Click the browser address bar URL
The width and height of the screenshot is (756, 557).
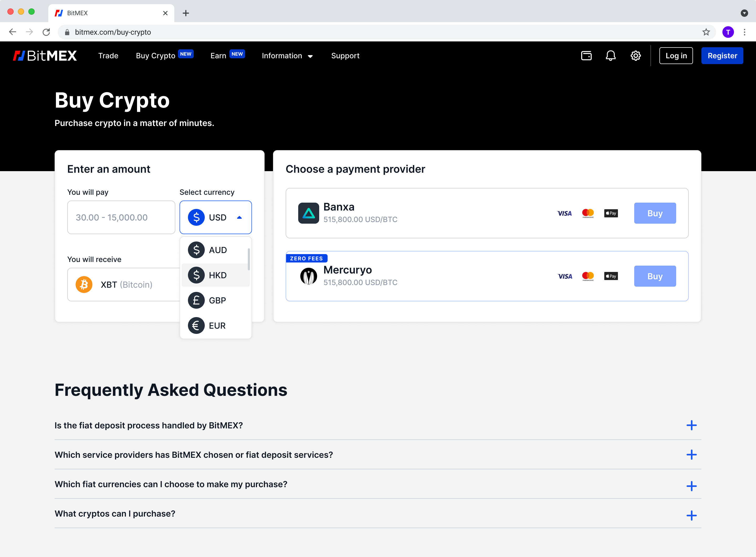(x=113, y=32)
